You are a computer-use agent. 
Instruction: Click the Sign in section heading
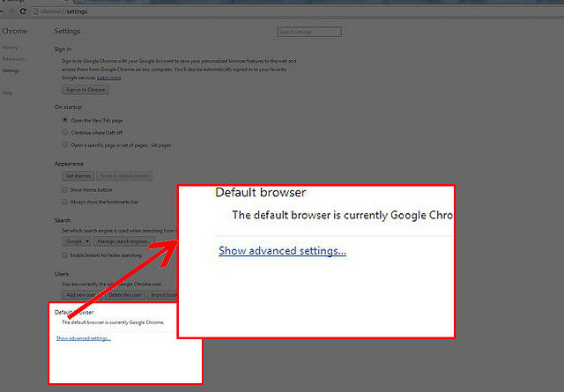[63, 49]
